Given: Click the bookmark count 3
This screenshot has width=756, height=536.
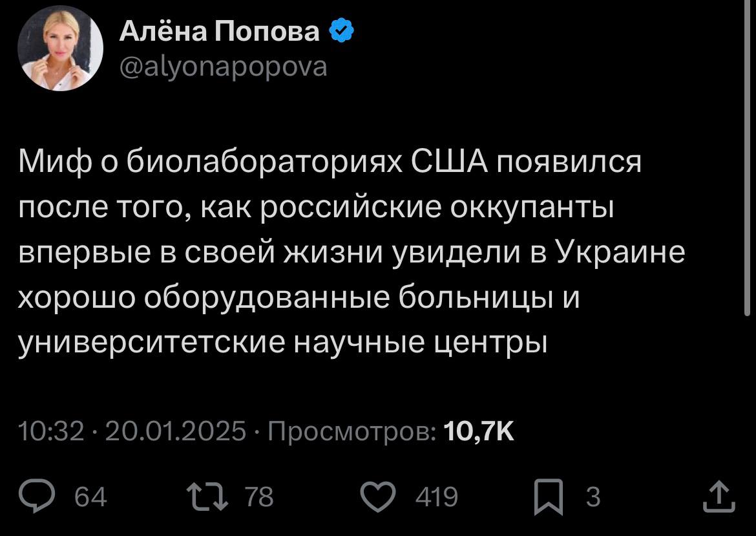Looking at the screenshot, I should (593, 497).
